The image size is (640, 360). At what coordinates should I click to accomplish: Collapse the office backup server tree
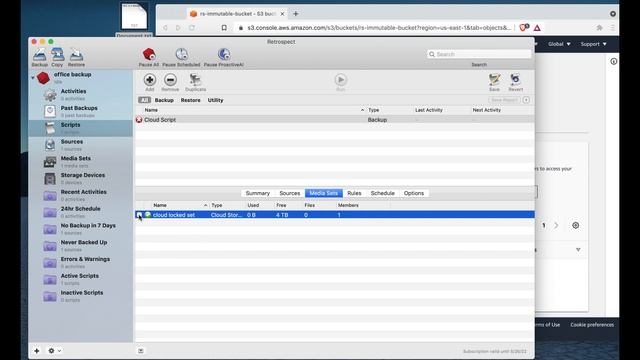coord(33,78)
